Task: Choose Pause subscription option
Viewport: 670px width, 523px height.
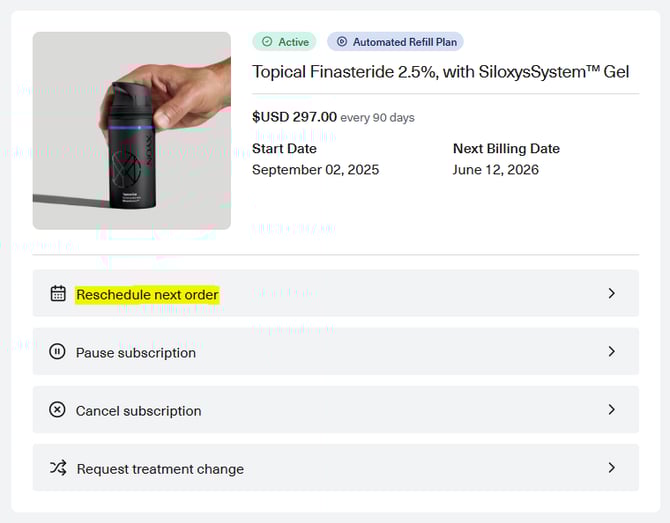Action: [x=136, y=353]
